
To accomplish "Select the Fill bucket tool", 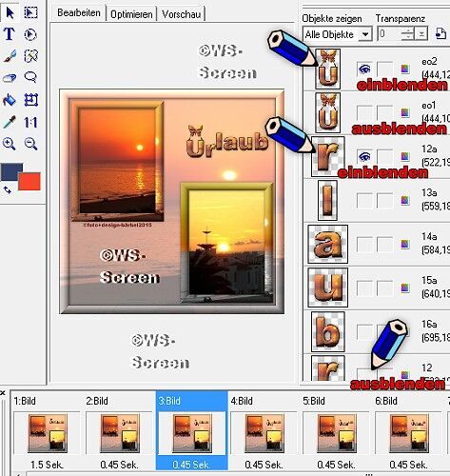I will coord(10,100).
